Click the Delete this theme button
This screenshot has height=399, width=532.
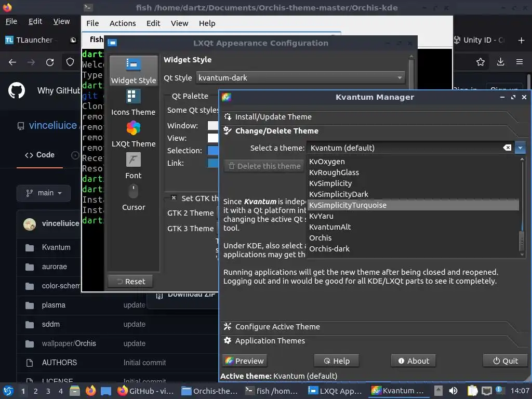point(264,166)
